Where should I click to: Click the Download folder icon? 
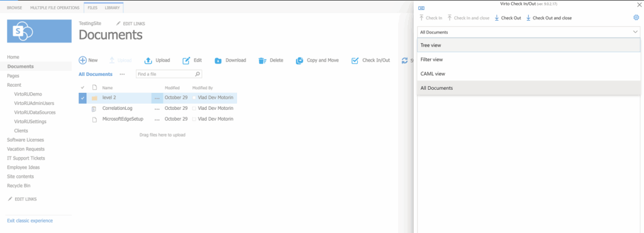tap(218, 61)
